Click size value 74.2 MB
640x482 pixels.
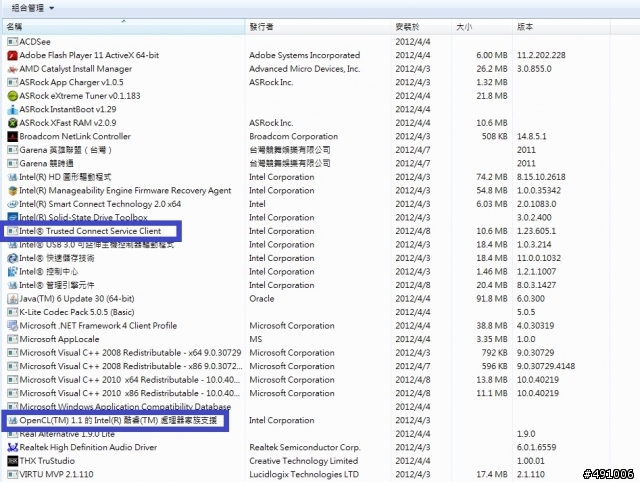click(492, 177)
